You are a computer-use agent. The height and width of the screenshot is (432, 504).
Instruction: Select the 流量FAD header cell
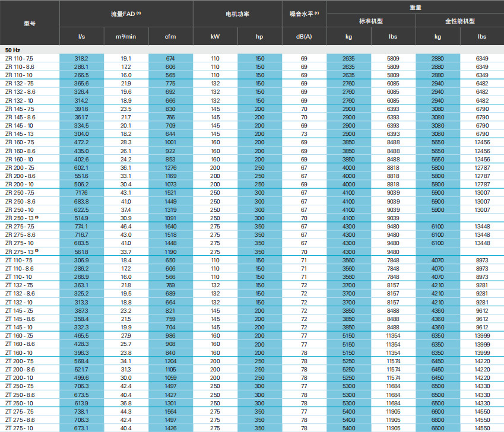pos(126,13)
